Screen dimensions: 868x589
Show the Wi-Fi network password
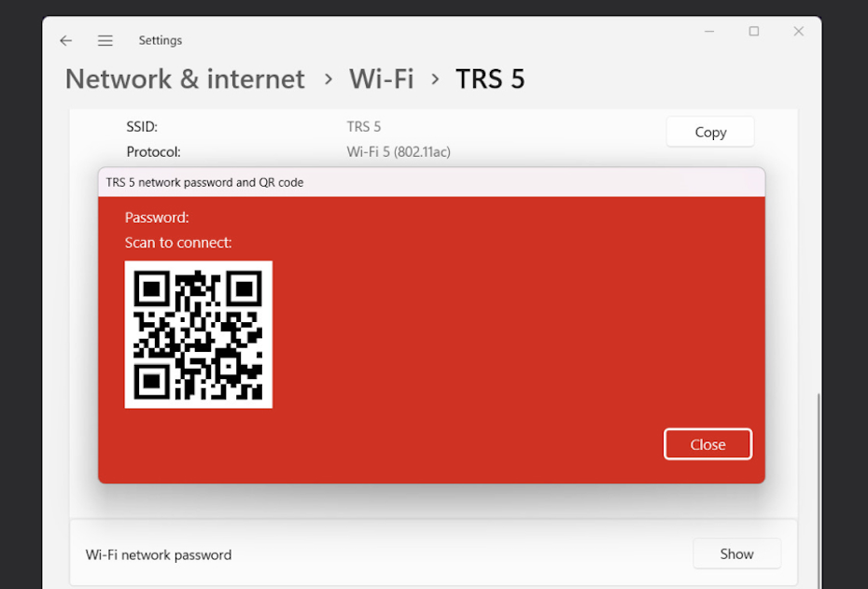[736, 554]
